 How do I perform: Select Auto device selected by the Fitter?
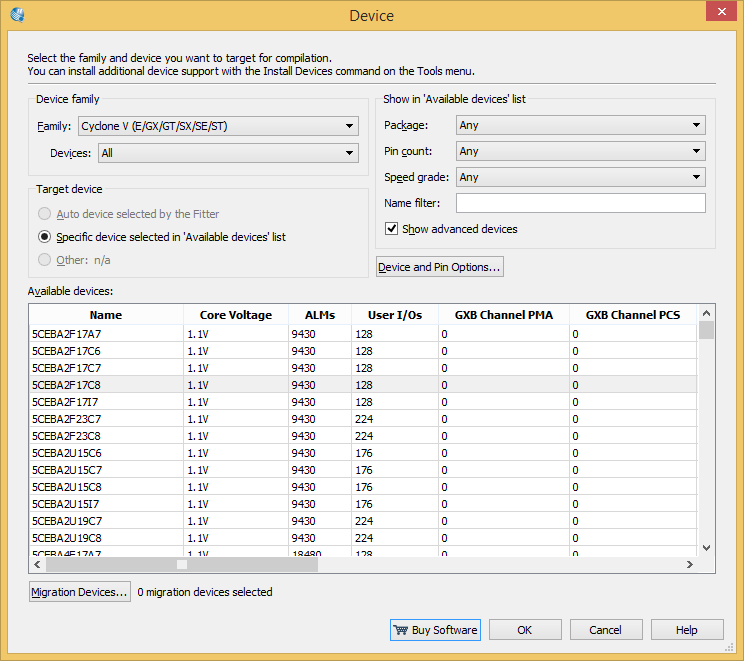[x=45, y=214]
